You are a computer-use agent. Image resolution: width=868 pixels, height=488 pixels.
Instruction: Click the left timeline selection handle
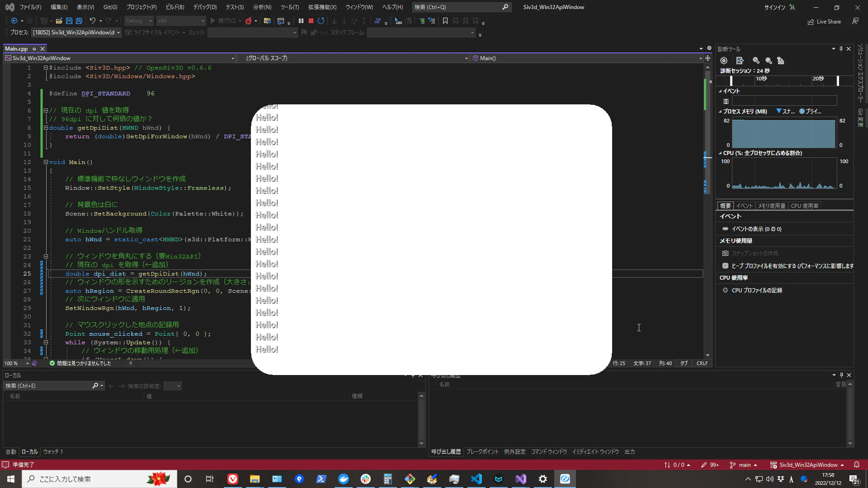pyautogui.click(x=731, y=81)
